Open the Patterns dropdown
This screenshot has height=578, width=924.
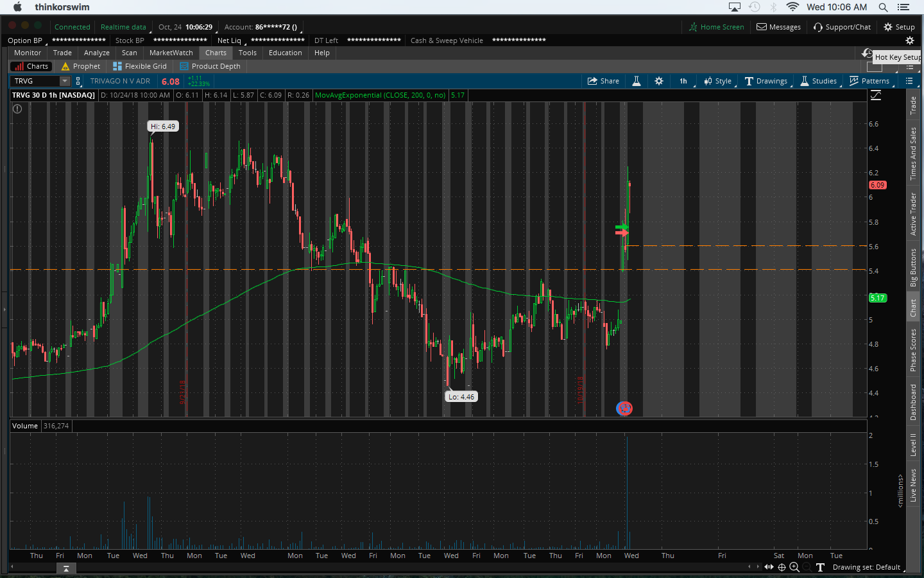click(869, 81)
